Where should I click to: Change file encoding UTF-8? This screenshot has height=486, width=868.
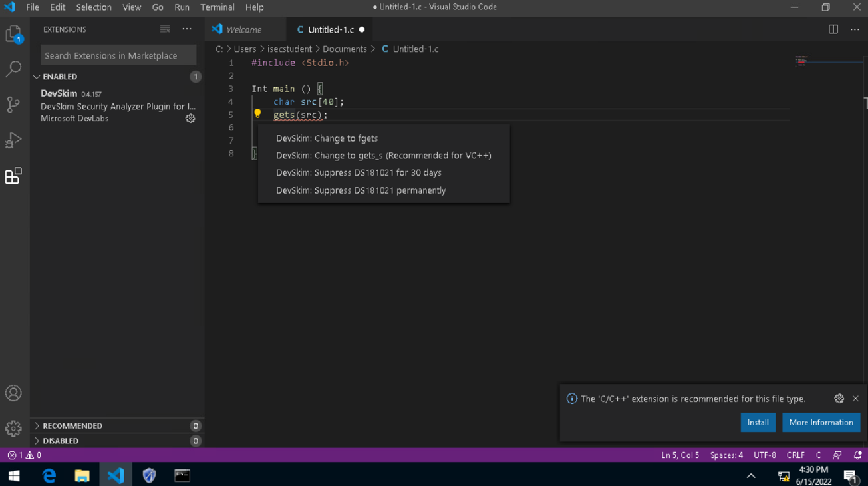point(765,455)
